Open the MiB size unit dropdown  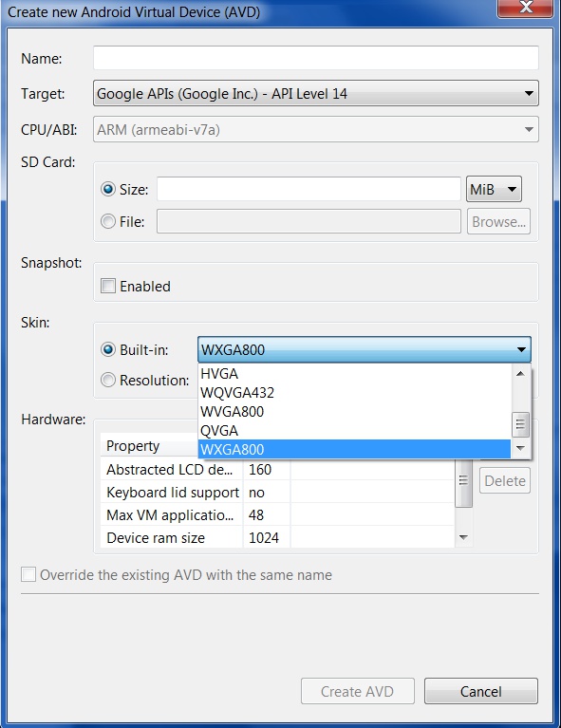click(x=494, y=189)
